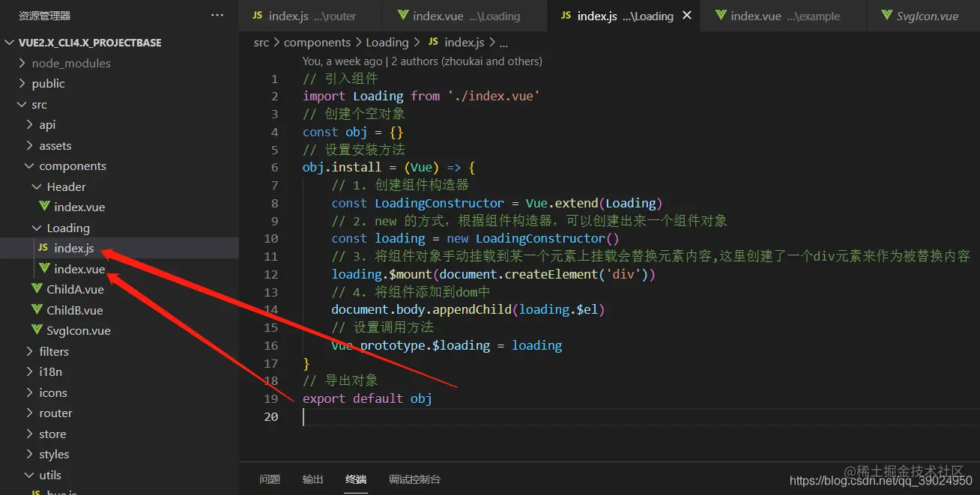This screenshot has height=495, width=980.
Task: Click the git blame author annotation
Action: coord(423,61)
